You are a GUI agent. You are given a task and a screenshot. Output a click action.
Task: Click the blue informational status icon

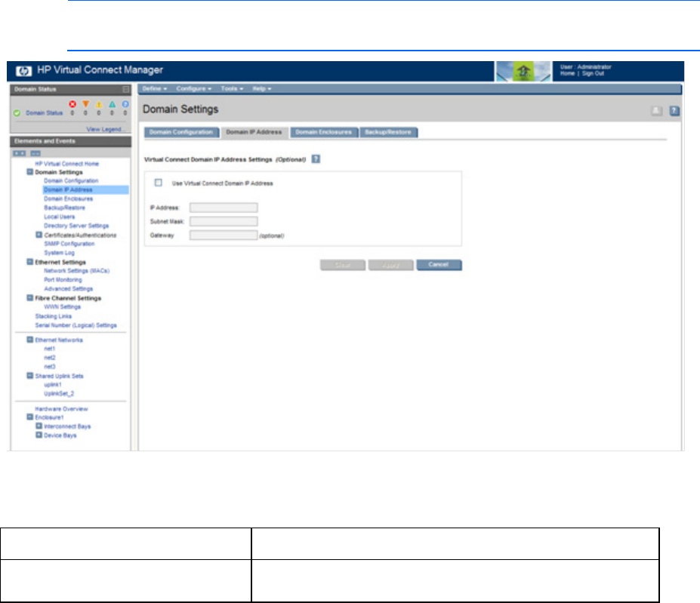pos(125,105)
